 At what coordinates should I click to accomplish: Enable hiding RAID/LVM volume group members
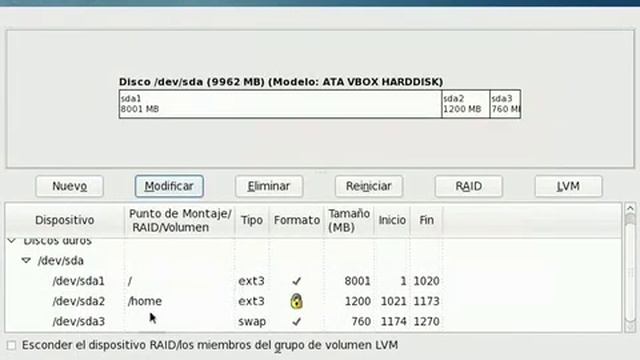pyautogui.click(x=11, y=345)
